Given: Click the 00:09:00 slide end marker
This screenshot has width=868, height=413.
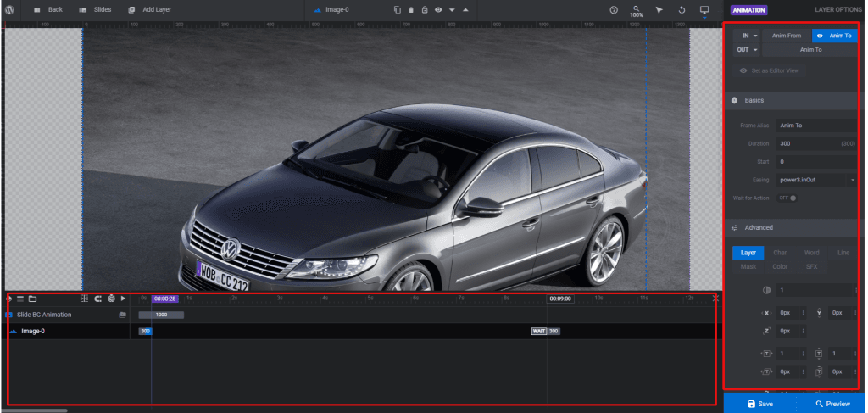Looking at the screenshot, I should [x=560, y=299].
